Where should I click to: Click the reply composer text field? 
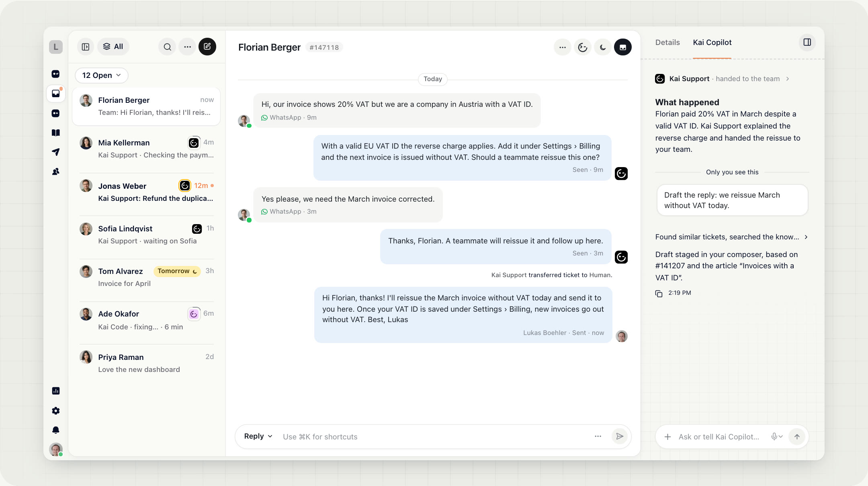pos(434,437)
